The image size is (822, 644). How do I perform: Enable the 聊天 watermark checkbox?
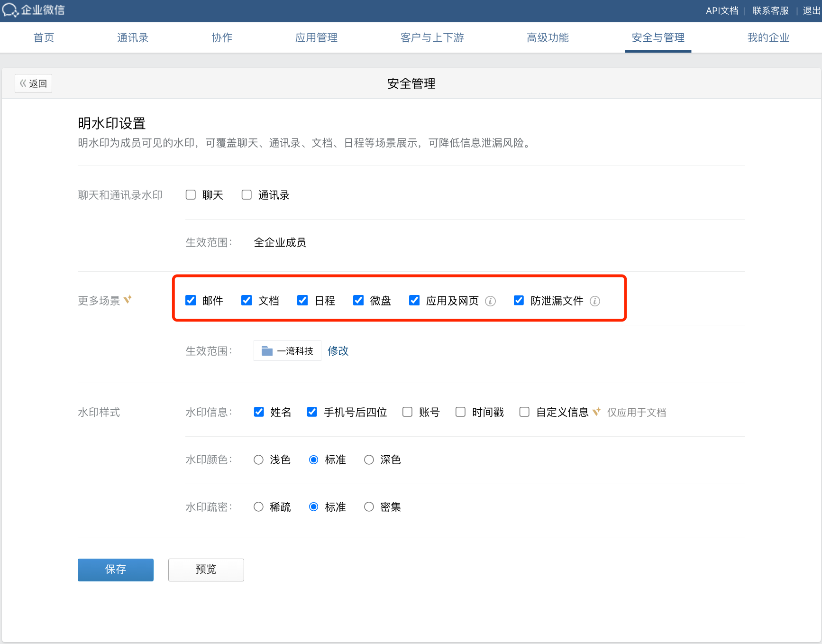point(191,195)
